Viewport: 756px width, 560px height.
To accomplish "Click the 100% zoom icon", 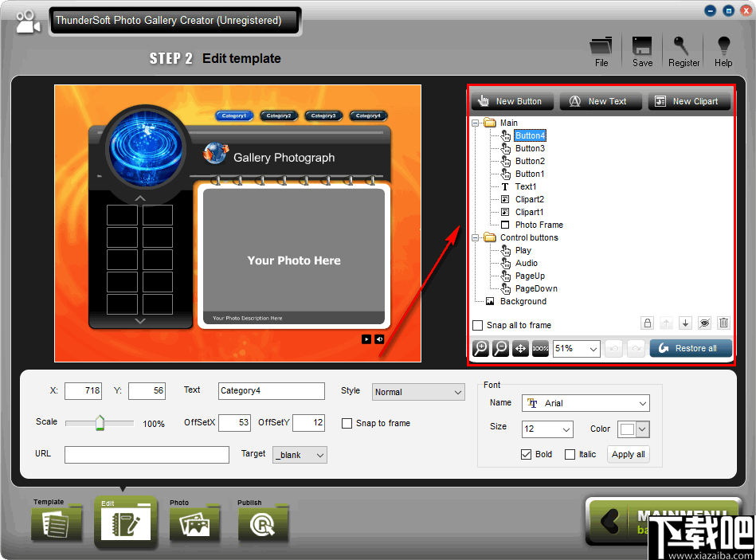I will tap(539, 348).
